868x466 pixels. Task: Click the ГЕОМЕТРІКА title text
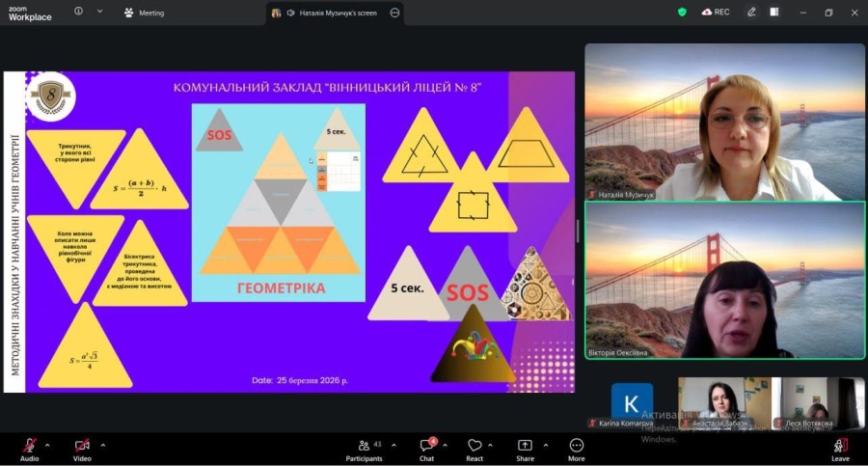click(x=282, y=288)
